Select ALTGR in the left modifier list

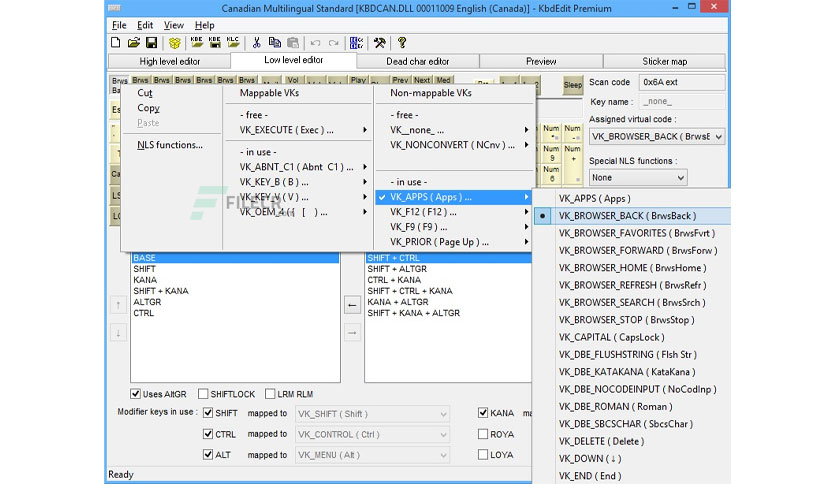(235, 302)
